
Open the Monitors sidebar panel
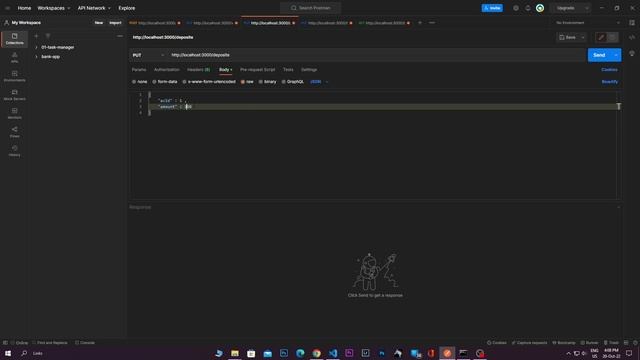(x=14, y=113)
